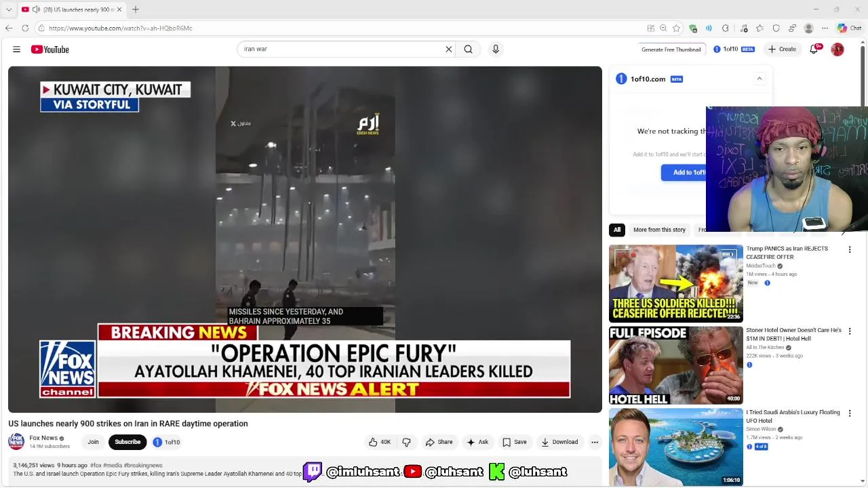
Task: Start voice search with the microphone icon
Action: click(x=496, y=49)
